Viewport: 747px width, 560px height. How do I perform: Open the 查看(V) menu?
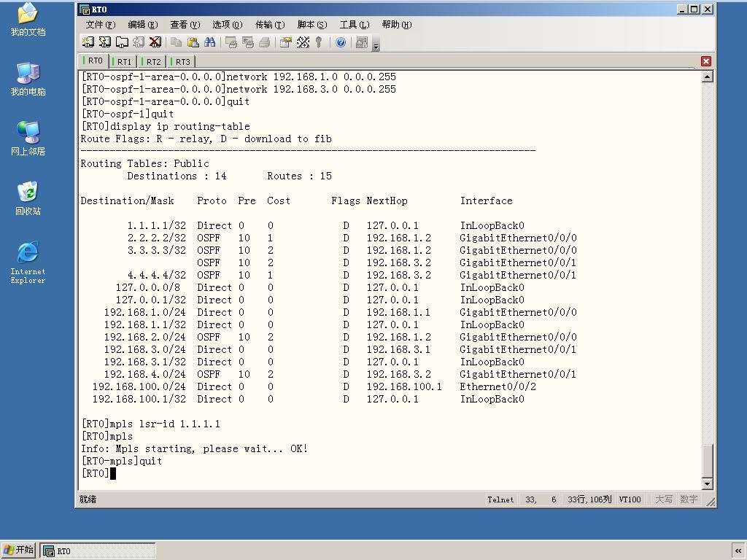tap(185, 25)
